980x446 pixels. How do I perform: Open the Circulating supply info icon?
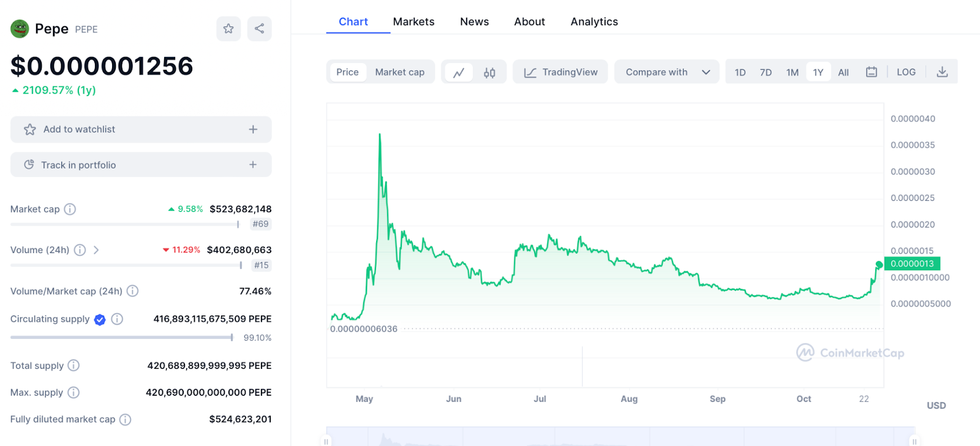[117, 319]
